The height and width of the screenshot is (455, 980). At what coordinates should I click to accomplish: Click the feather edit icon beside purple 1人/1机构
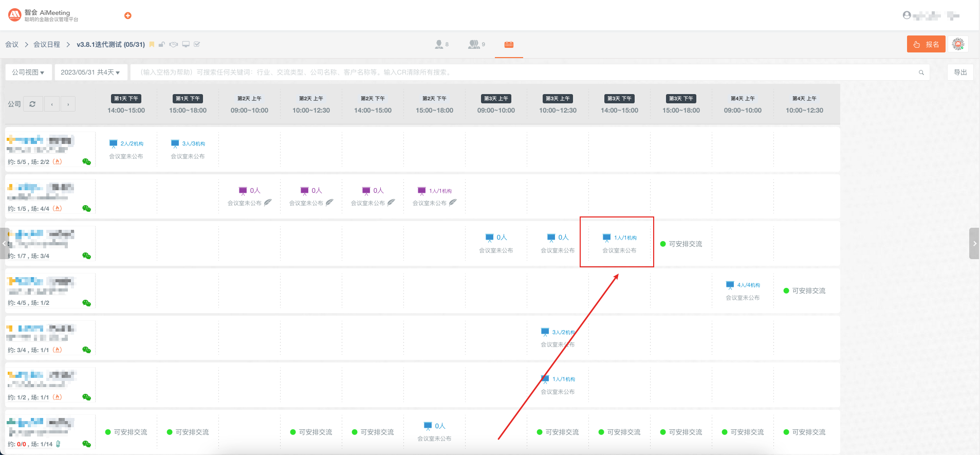(453, 203)
